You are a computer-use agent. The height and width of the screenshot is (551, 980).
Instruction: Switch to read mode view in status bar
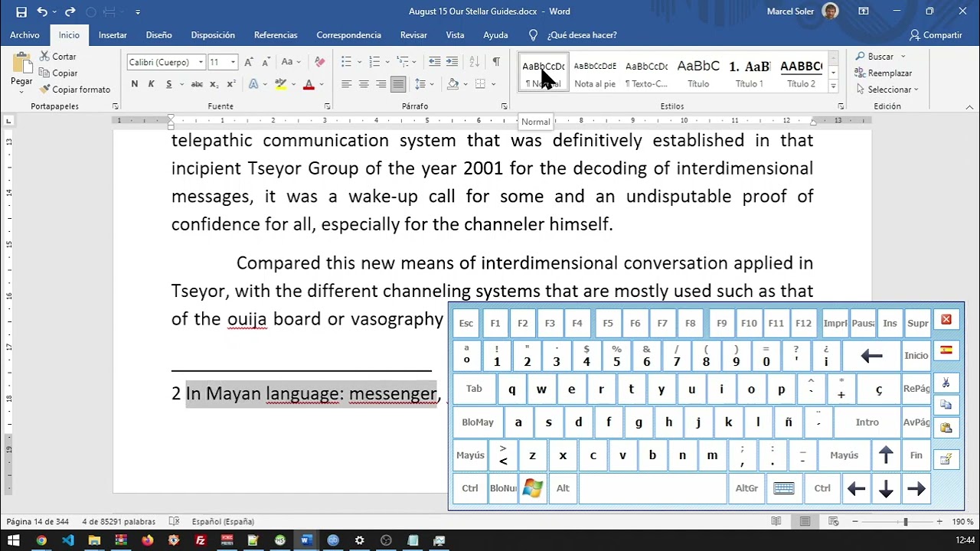click(x=776, y=521)
